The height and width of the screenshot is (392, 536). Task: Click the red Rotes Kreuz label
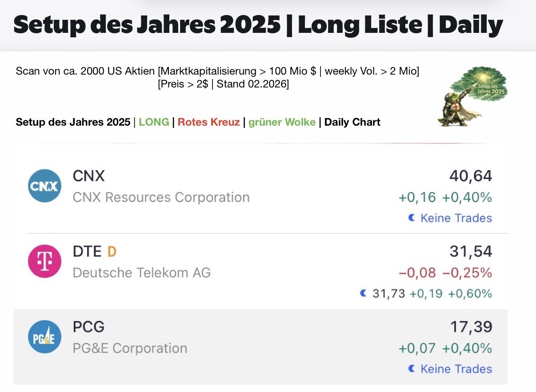tap(208, 122)
